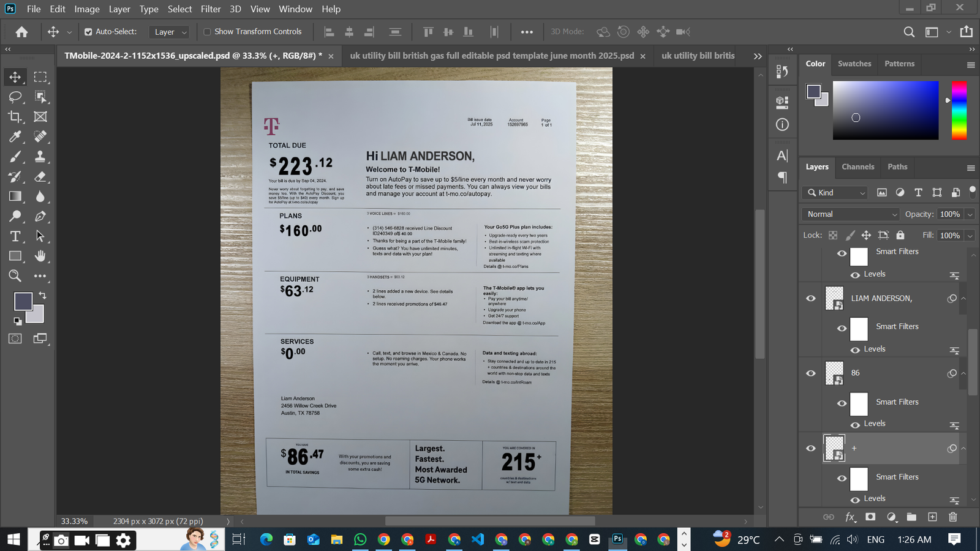The height and width of the screenshot is (551, 980).
Task: Collapse the + layer smart filters
Action: point(963,448)
